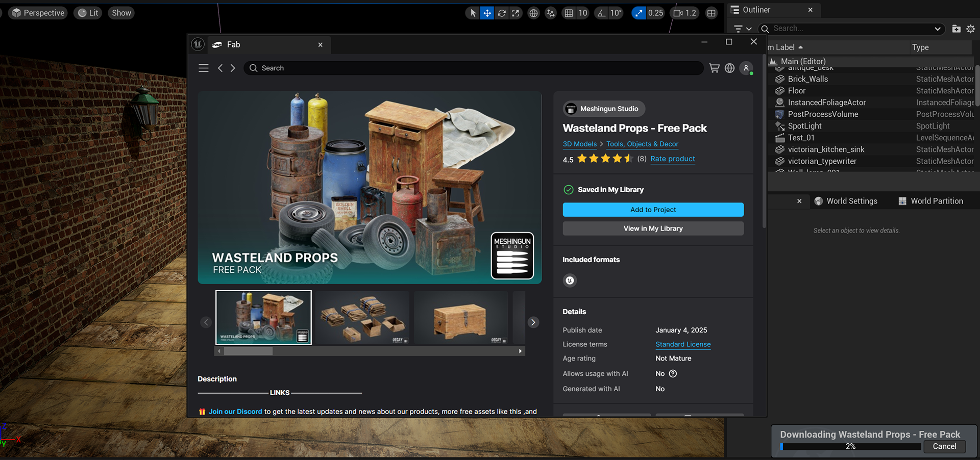Close the Fab tab
980x460 pixels.
pyautogui.click(x=321, y=45)
